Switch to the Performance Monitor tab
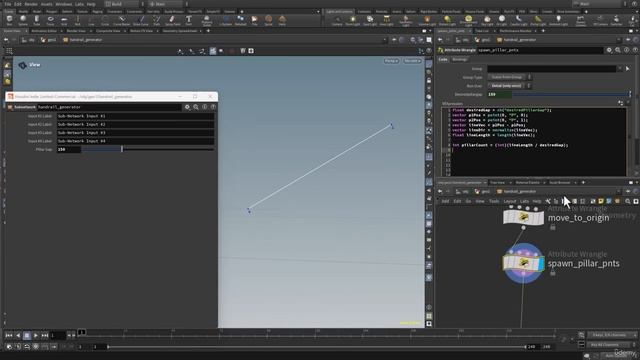Screen dimensions: 640x360 515,31
